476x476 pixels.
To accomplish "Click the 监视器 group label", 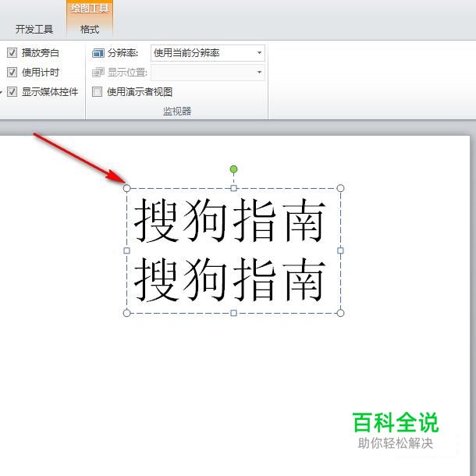I will [x=177, y=111].
